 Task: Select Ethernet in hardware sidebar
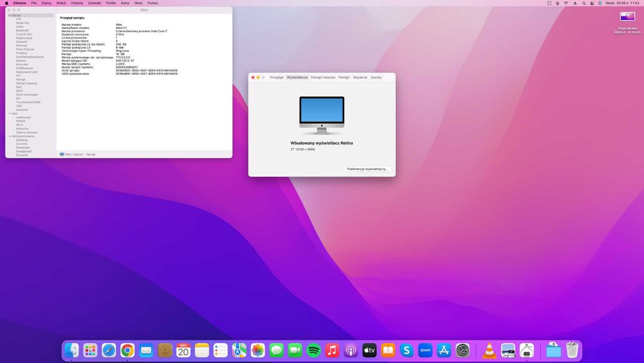pos(22,46)
